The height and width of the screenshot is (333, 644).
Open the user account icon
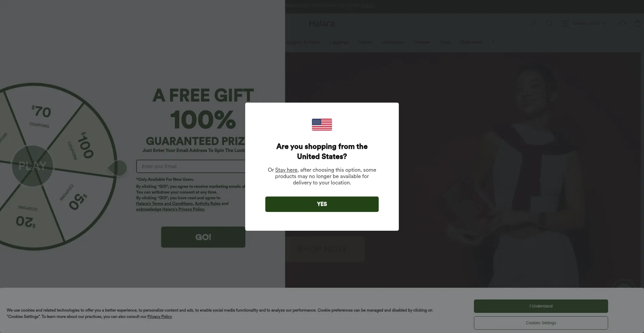pyautogui.click(x=534, y=23)
